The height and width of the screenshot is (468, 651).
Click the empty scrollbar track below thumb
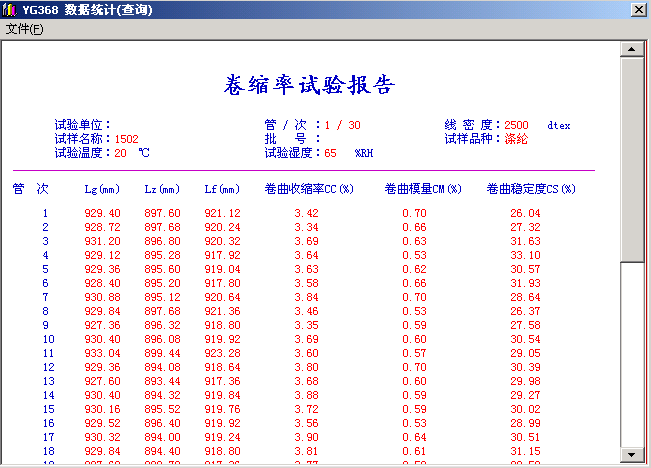click(630, 360)
